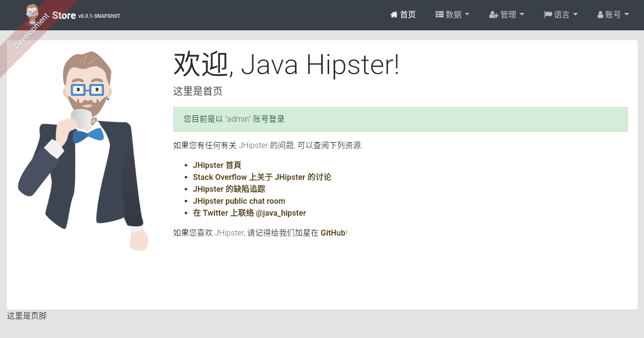Click the flag icon beside 语言
The width and height of the screenshot is (644, 338).
pos(548,15)
